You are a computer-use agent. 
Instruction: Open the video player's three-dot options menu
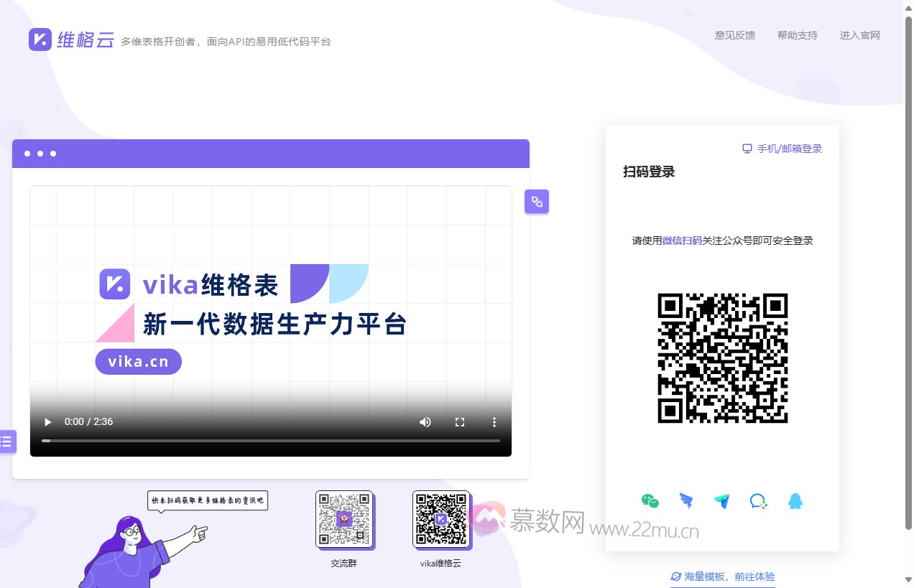click(494, 422)
